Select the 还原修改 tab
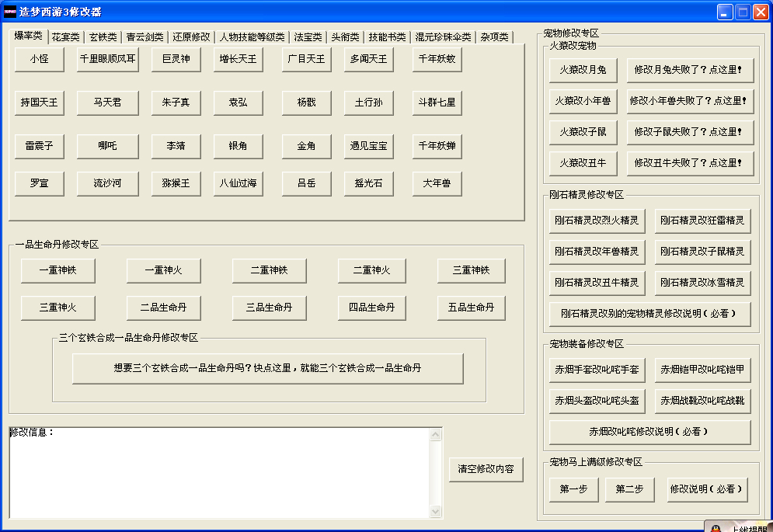This screenshot has height=532, width=773. pyautogui.click(x=191, y=37)
